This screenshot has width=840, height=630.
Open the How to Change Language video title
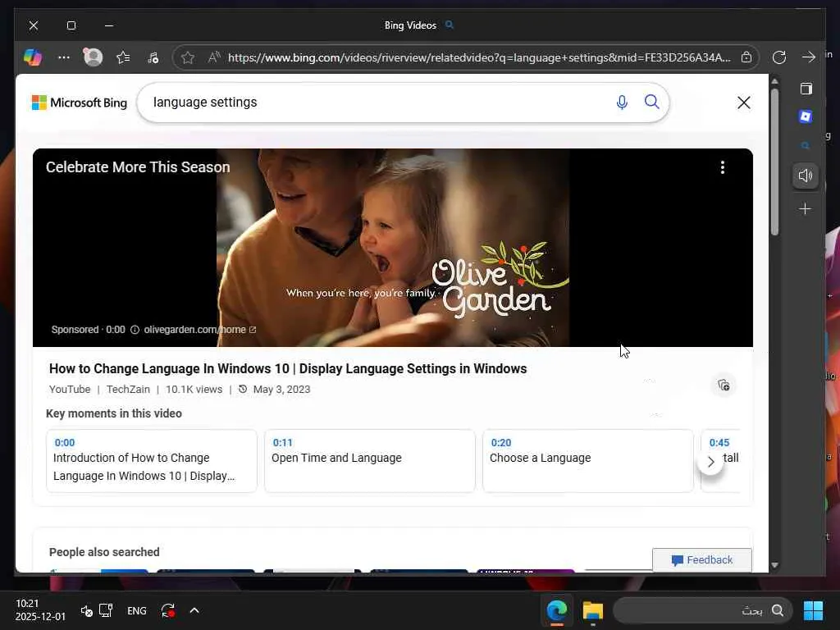288,368
